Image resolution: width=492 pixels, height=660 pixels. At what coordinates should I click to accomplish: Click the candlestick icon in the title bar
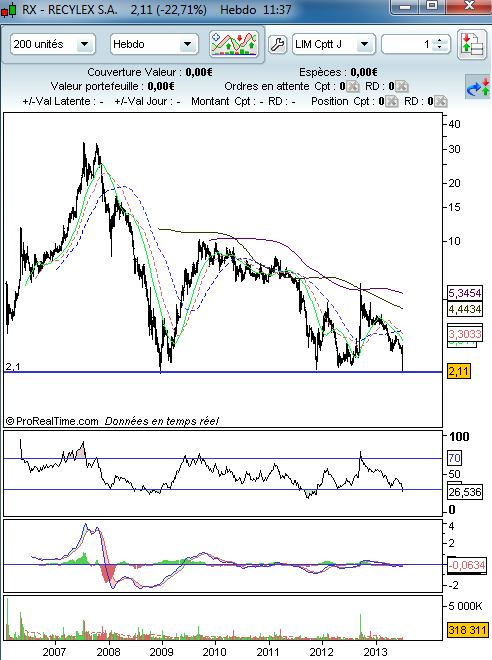tap(9, 9)
